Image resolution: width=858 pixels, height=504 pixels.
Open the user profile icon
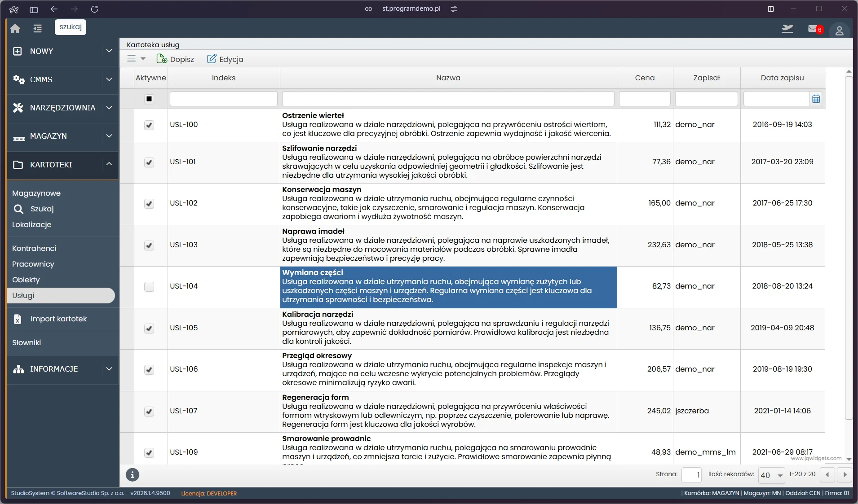[x=839, y=31]
